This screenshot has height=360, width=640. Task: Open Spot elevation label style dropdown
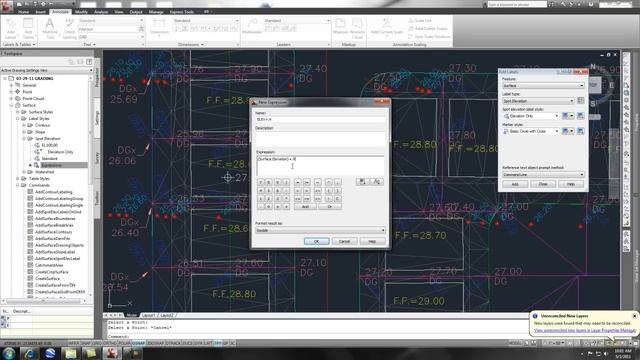click(531, 116)
